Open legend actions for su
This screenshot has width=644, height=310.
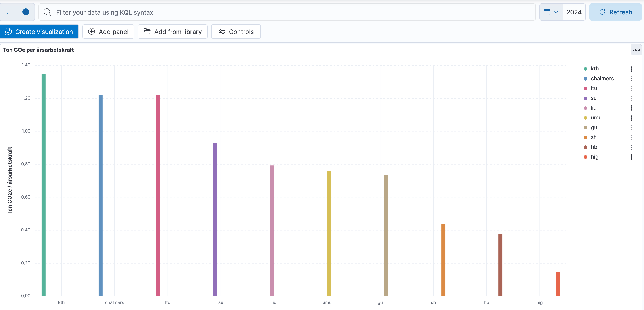[x=632, y=98]
